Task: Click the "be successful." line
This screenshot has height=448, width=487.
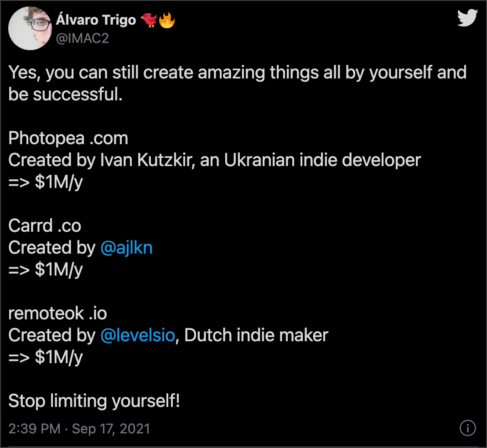Action: (x=65, y=94)
